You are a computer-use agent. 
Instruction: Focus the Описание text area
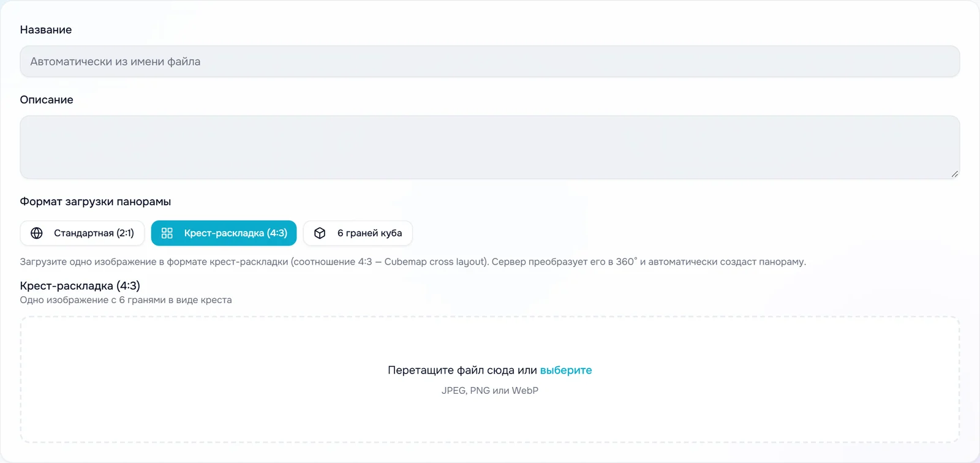489,147
